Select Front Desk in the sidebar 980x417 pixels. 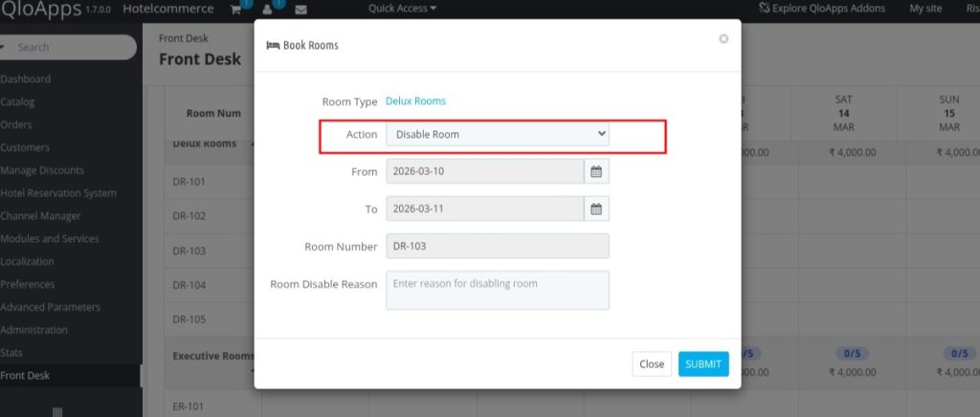pyautogui.click(x=26, y=376)
